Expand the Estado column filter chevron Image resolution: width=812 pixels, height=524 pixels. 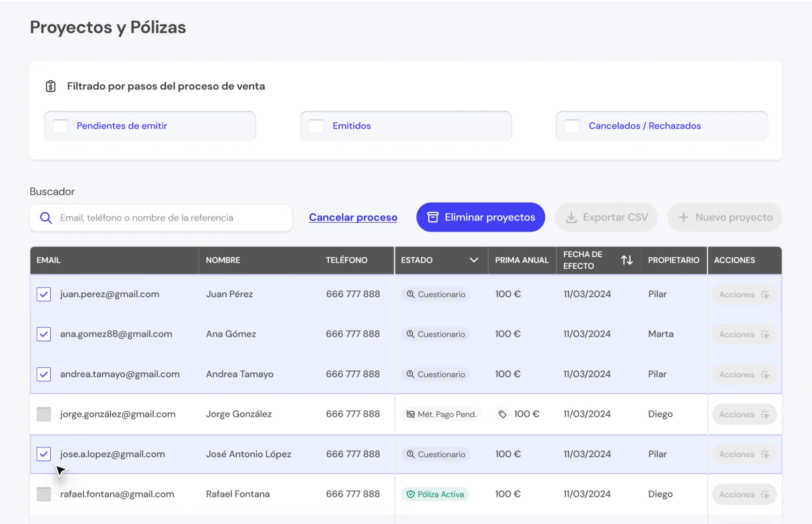tap(474, 260)
